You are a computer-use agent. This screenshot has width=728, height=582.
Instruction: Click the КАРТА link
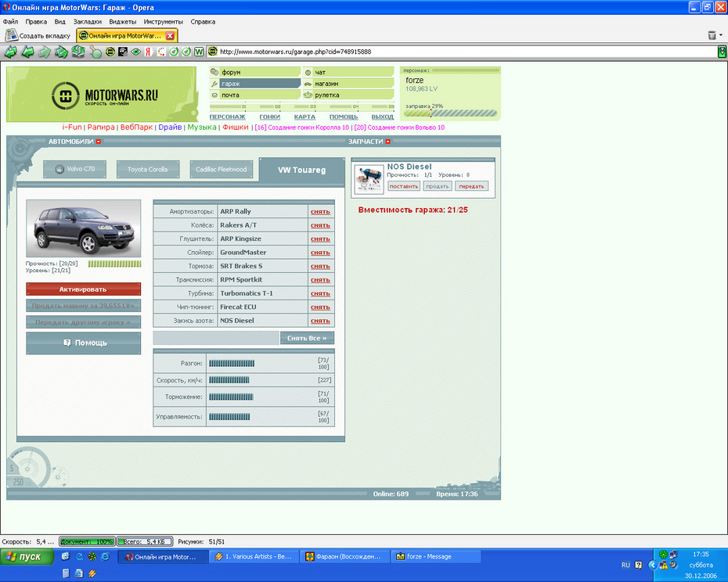[305, 117]
